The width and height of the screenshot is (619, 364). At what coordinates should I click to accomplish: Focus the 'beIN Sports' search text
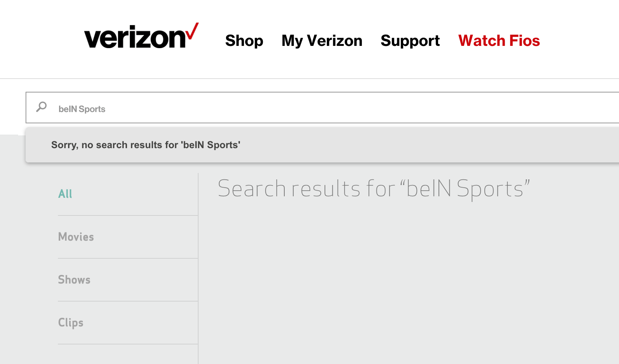(x=82, y=109)
